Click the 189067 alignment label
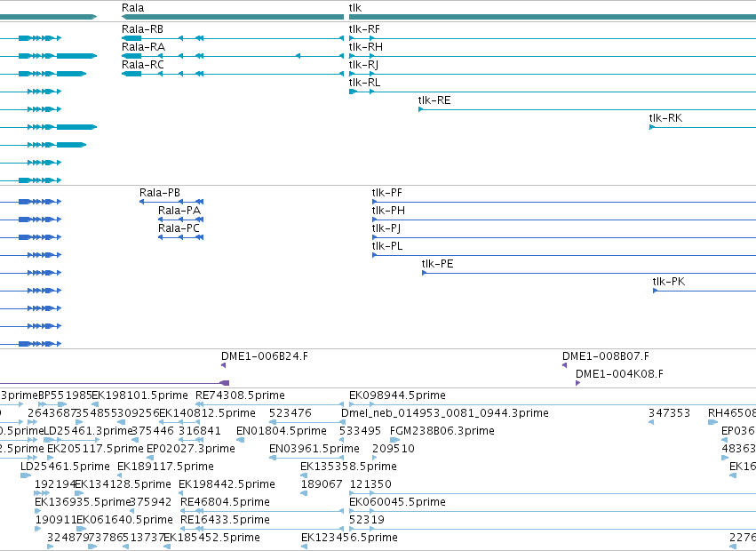Viewport: 756px width, 551px height. coord(322,484)
